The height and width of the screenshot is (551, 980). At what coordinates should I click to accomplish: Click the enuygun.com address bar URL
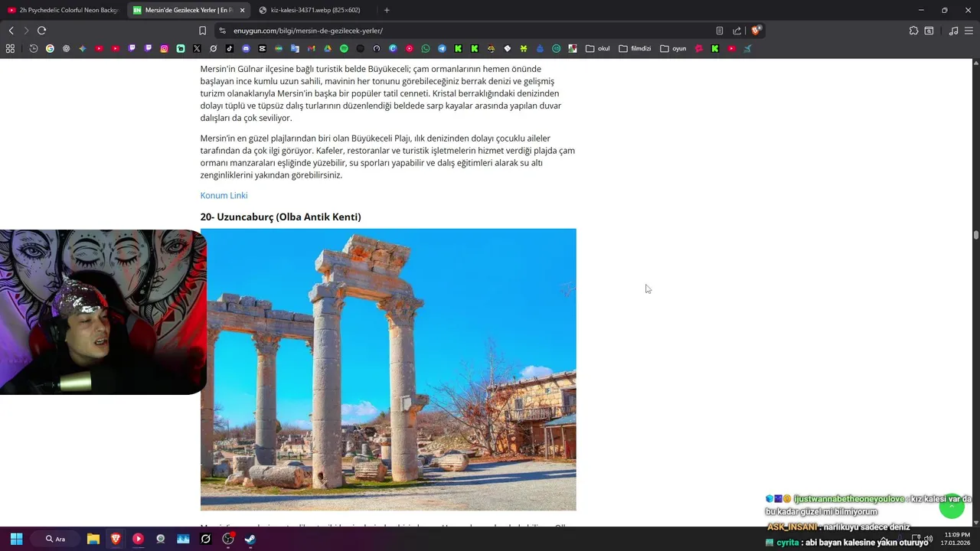308,31
